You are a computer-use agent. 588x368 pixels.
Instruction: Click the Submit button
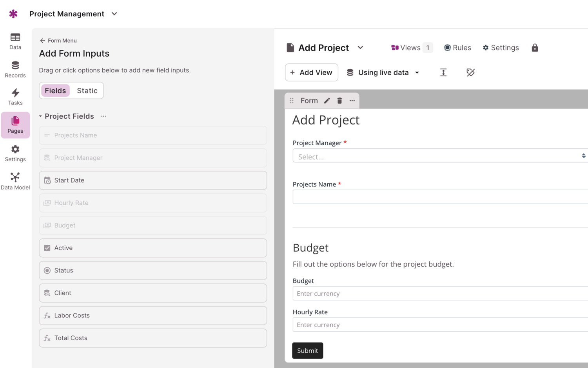(307, 350)
